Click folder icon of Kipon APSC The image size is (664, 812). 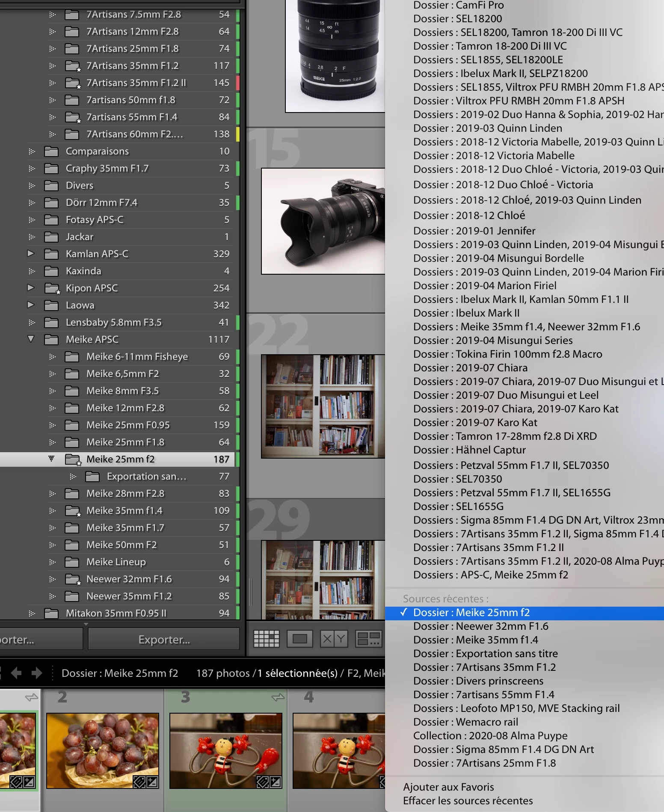[x=52, y=288]
